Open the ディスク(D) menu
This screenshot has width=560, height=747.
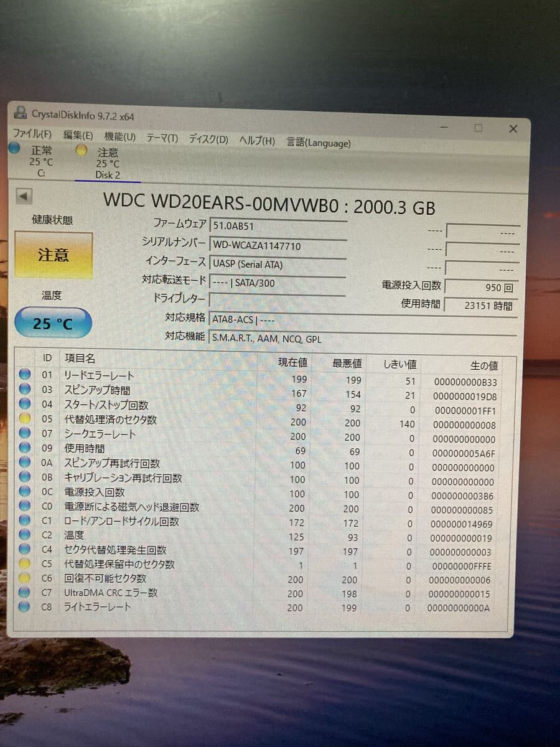pyautogui.click(x=208, y=139)
